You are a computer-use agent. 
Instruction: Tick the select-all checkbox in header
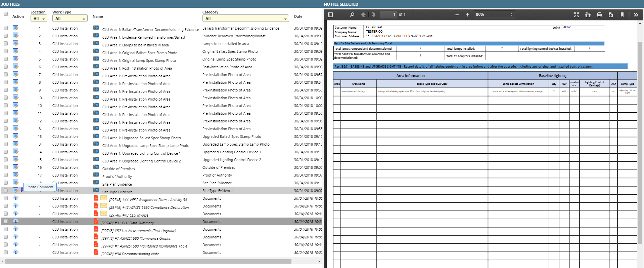tap(6, 14)
